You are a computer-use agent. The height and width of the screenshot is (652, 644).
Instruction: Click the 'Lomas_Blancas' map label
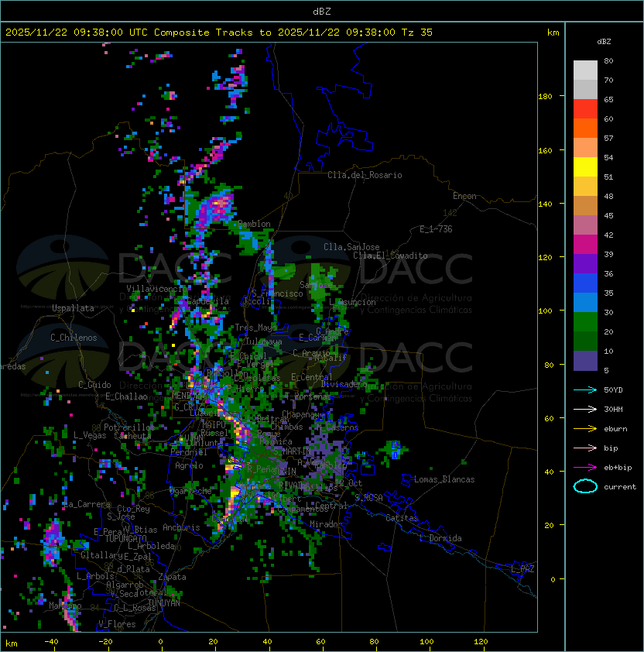444,479
